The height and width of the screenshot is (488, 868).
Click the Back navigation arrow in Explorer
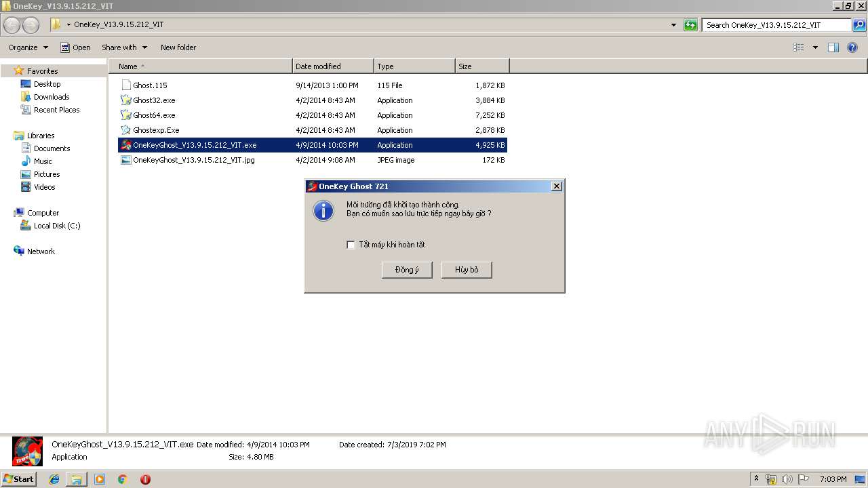tap(12, 25)
